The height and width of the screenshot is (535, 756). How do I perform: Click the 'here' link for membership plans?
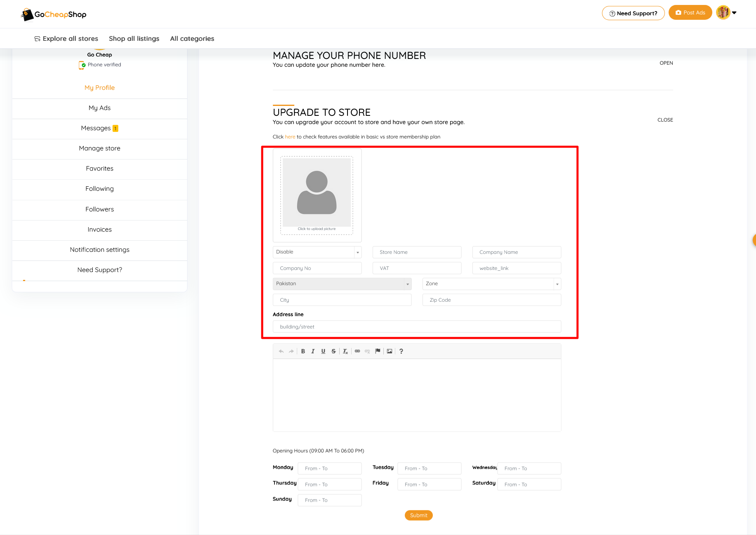click(x=290, y=136)
